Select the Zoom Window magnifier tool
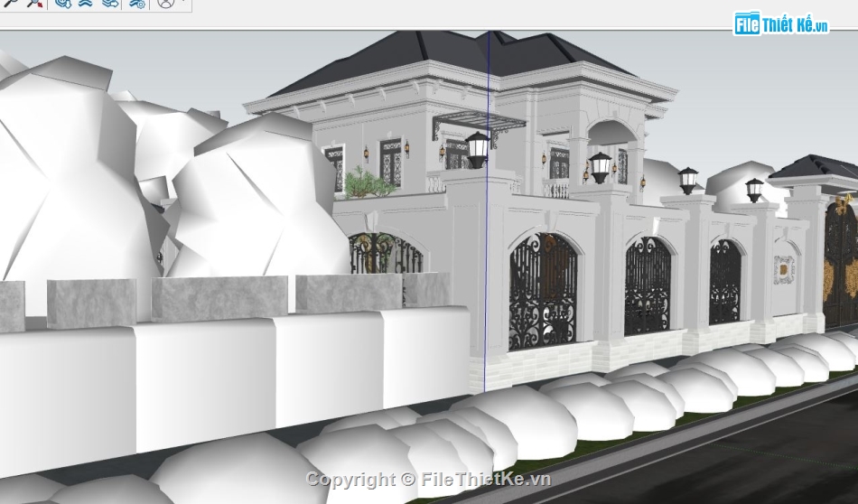 9,3
